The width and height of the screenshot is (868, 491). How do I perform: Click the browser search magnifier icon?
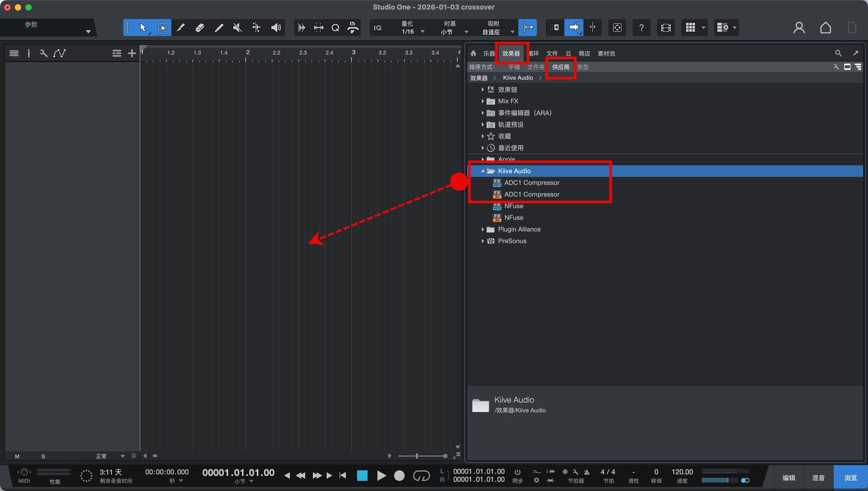(x=838, y=53)
